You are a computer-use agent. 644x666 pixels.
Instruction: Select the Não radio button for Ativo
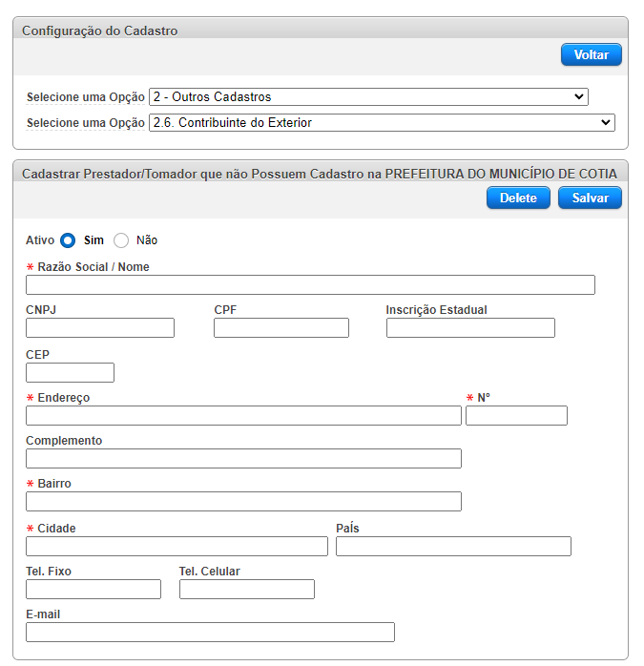[x=121, y=240]
